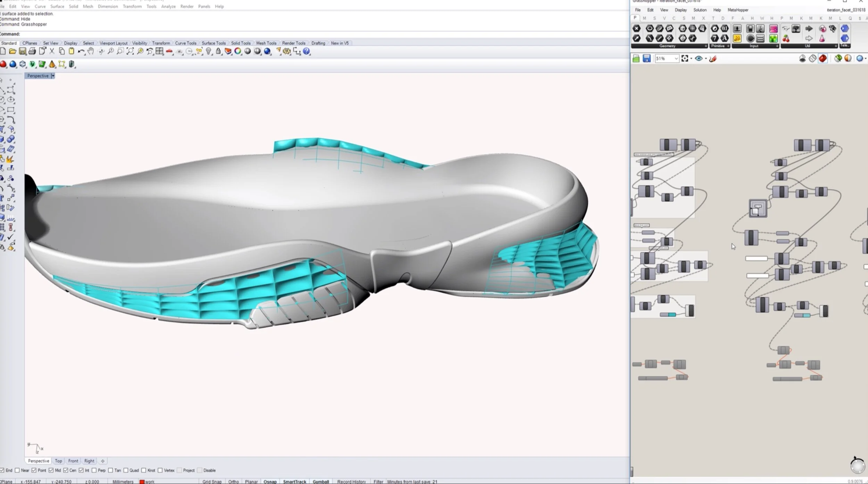This screenshot has width=868, height=484.
Task: Click the Print icon in Rhino toolbar
Action: pyautogui.click(x=32, y=51)
